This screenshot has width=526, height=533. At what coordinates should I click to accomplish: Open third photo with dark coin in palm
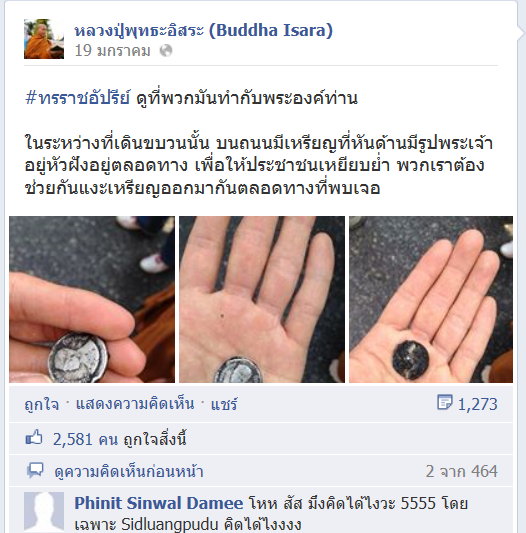(431, 299)
